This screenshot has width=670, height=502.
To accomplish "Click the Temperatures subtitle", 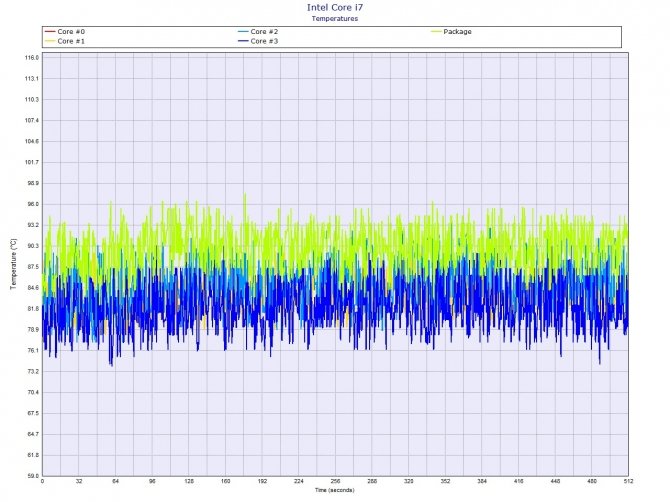I will (x=335, y=18).
